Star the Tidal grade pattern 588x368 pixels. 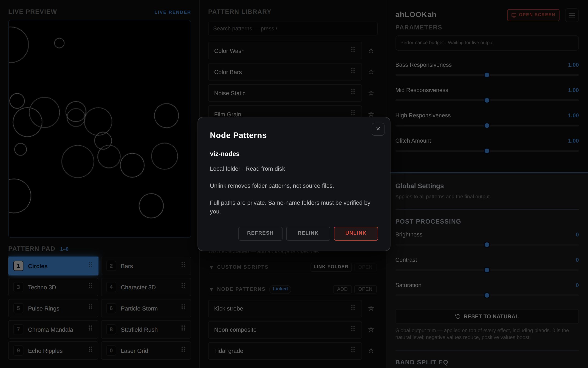click(371, 351)
